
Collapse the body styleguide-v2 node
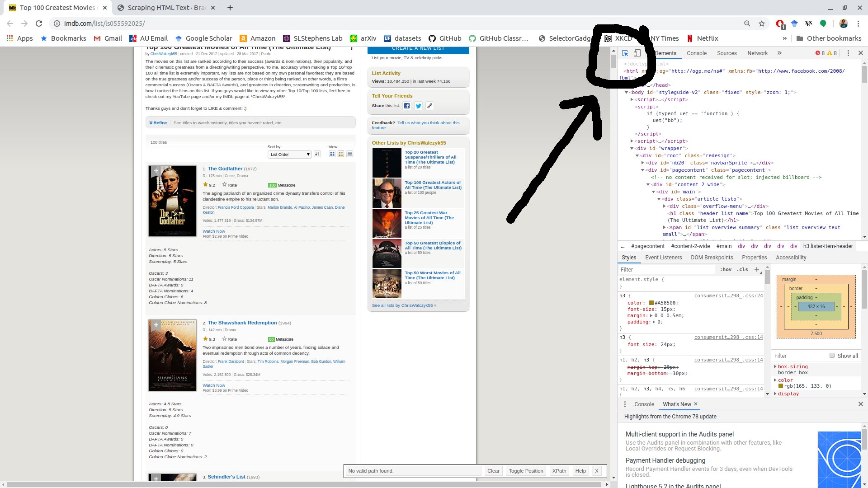[x=627, y=92]
